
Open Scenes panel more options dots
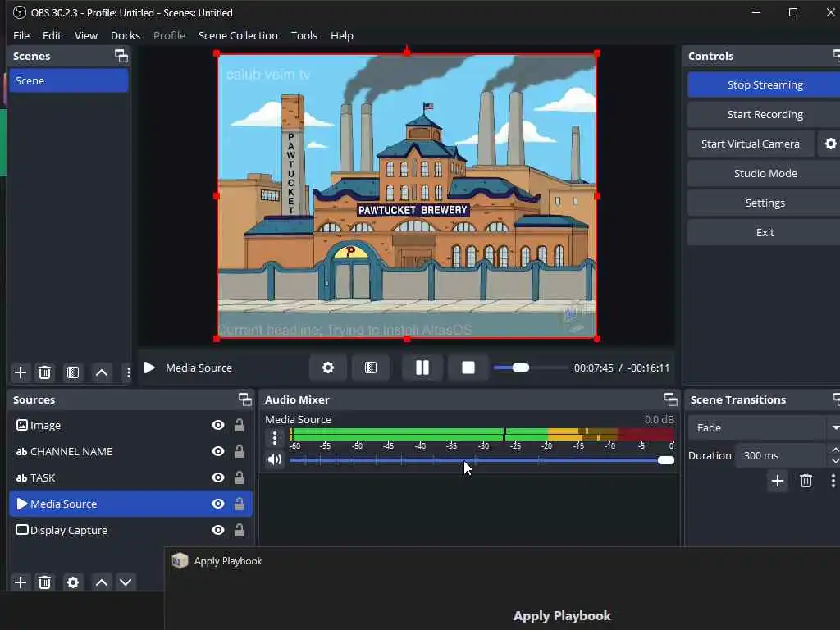coord(128,372)
